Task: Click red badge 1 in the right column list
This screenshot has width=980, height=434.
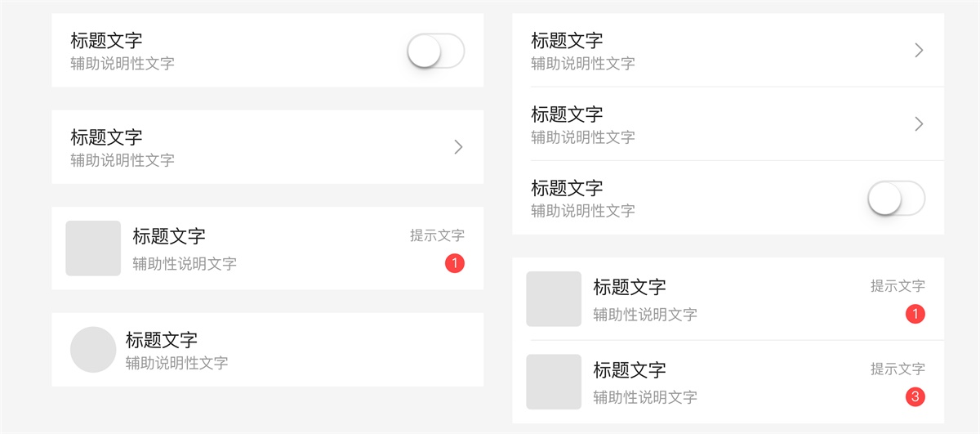Action: click(915, 314)
